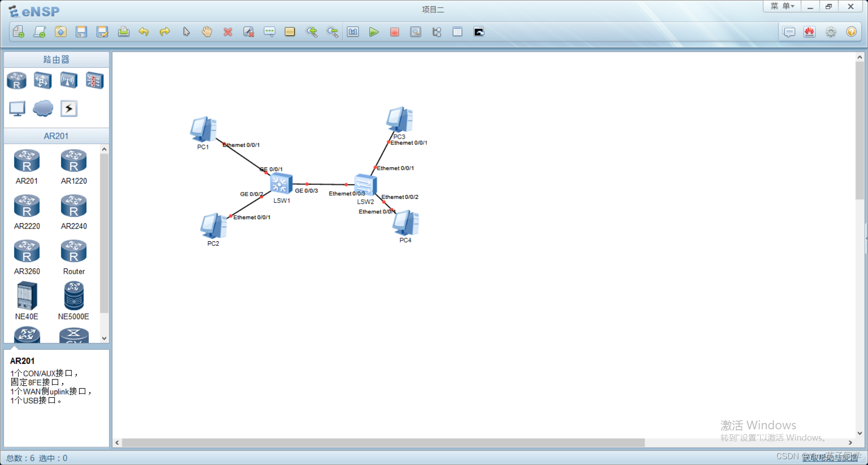Stop all devices with red stop button

coord(395,32)
